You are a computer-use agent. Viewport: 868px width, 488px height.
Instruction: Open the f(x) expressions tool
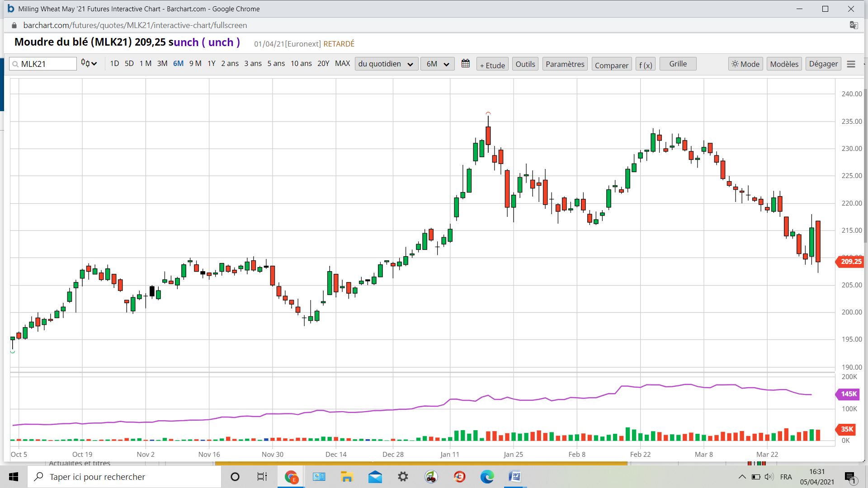[x=645, y=65]
